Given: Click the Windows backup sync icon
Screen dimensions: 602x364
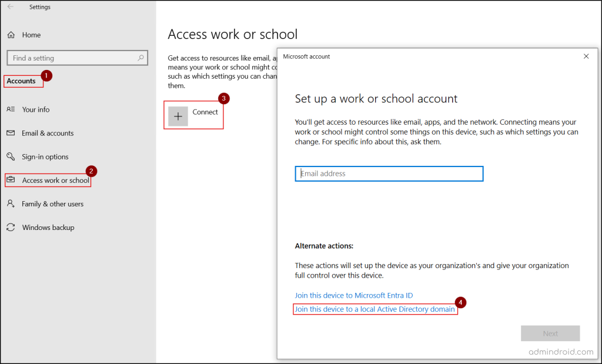Looking at the screenshot, I should (x=11, y=227).
